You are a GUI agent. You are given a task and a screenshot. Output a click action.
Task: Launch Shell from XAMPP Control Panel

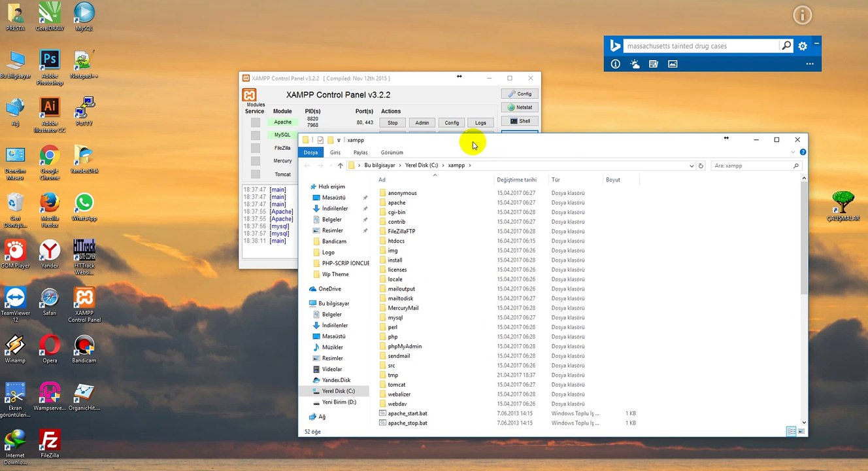[x=520, y=121]
